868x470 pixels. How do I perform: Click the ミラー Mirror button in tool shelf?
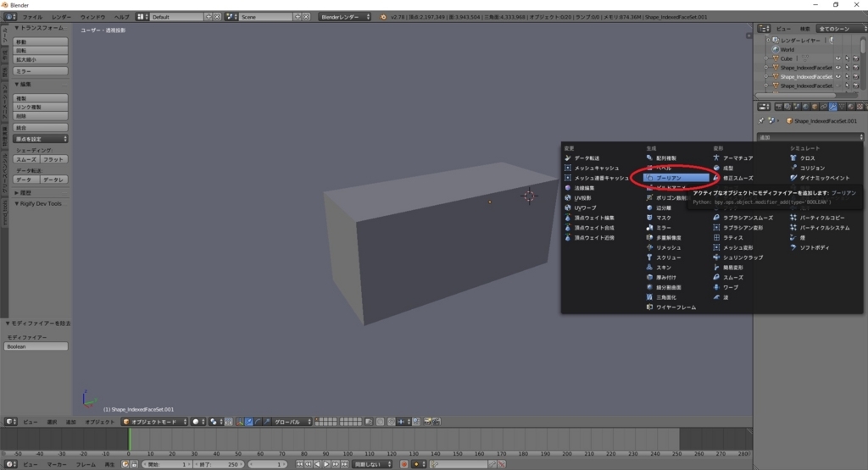click(x=41, y=71)
